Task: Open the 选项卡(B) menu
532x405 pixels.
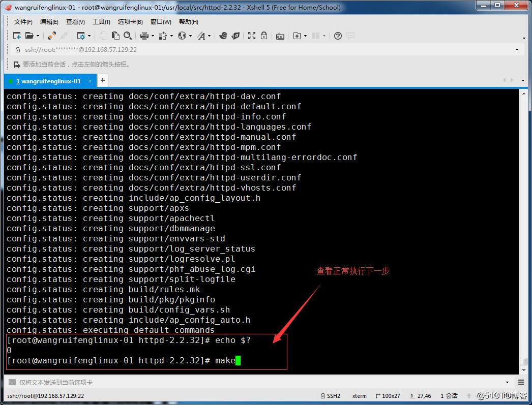Action: coord(130,22)
